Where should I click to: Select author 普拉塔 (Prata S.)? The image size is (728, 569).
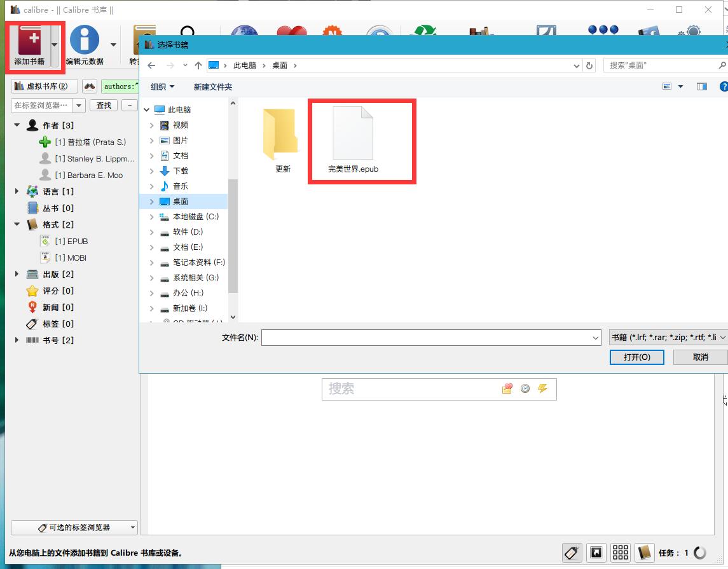90,142
